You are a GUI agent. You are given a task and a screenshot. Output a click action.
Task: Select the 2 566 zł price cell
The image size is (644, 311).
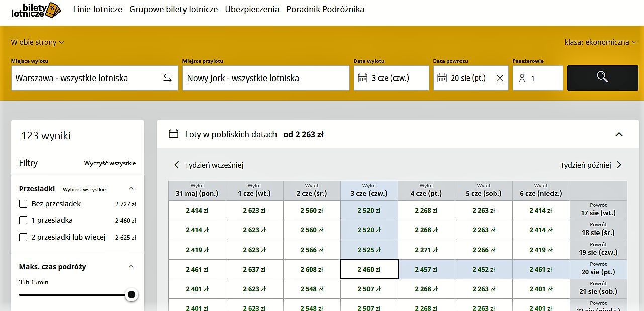click(312, 250)
